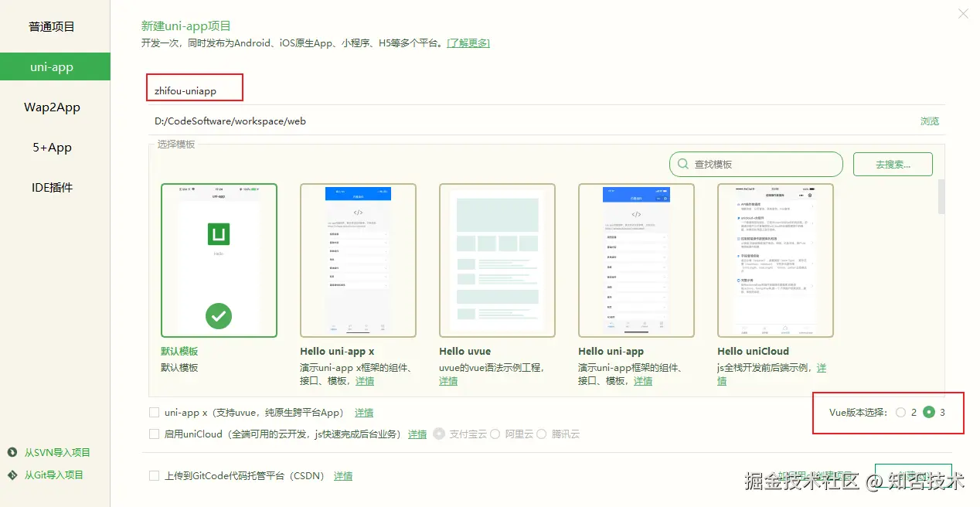The width and height of the screenshot is (980, 507).
Task: Open 详情 link under Hello uni-app x
Action: tap(365, 381)
